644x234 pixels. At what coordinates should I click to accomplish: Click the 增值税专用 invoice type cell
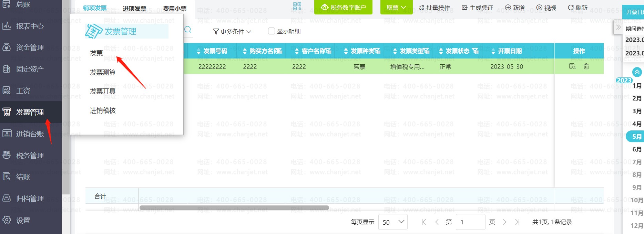click(407, 67)
